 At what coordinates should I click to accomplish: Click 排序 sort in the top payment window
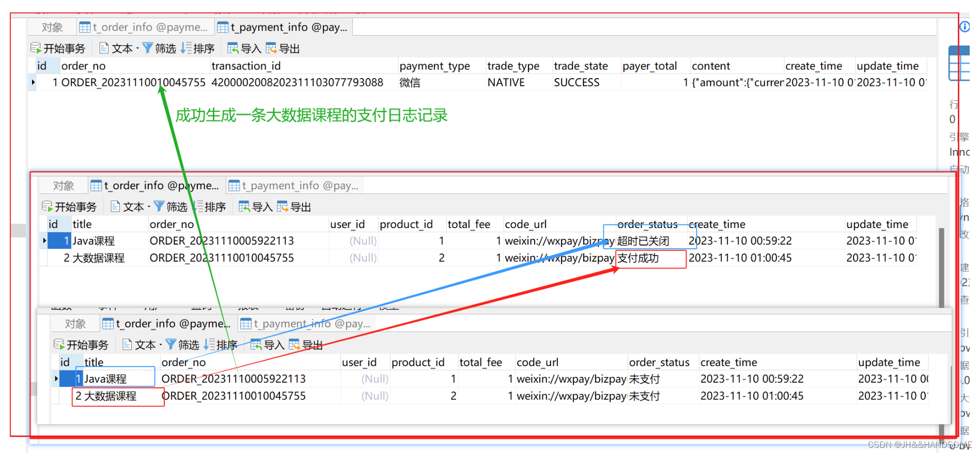(197, 48)
